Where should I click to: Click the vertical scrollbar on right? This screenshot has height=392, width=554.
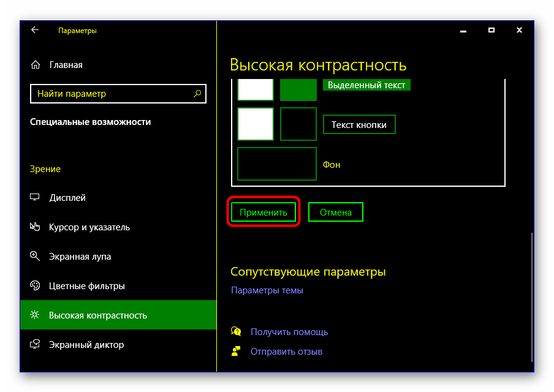pos(532,297)
